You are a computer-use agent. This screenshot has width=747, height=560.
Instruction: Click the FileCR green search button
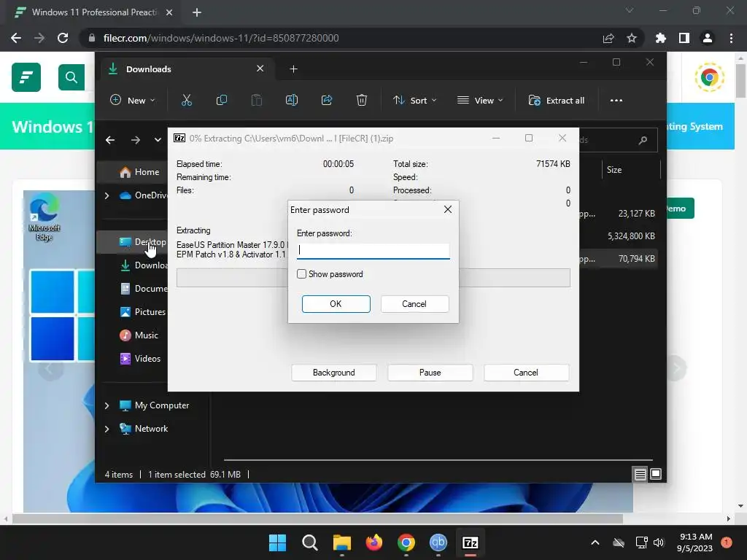71,77
